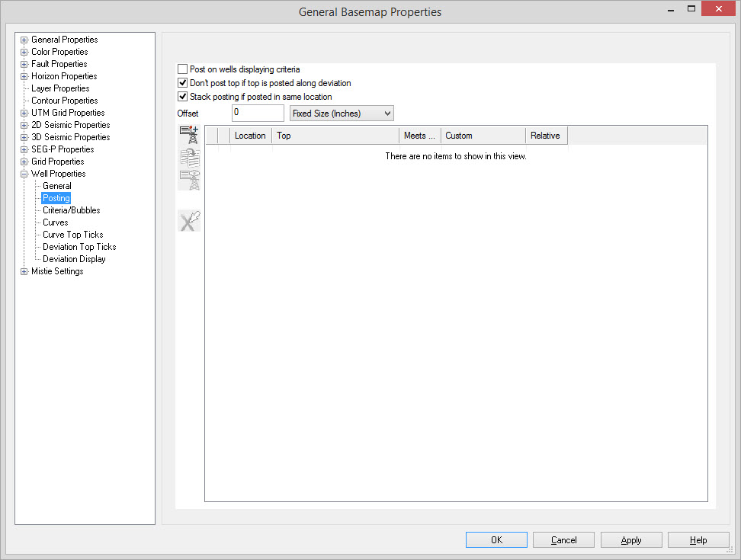Screen dimensions: 741x560
Task: Expand the Color Properties tree node
Action: pyautogui.click(x=24, y=52)
